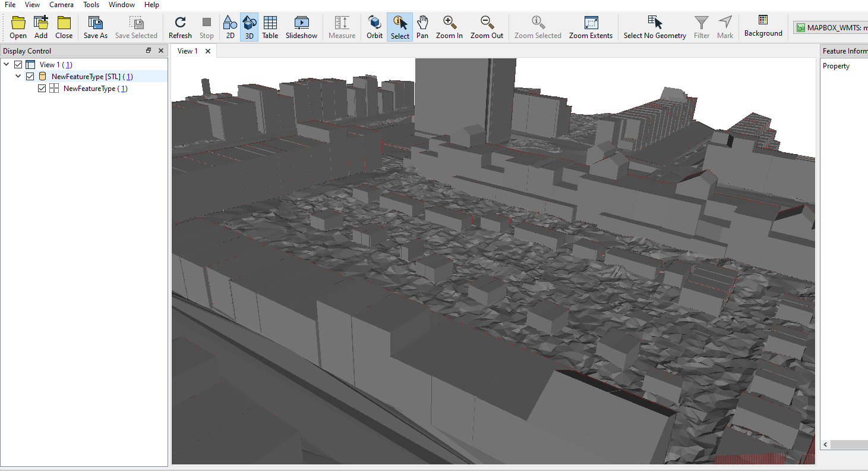
Task: Click the Zoom Out magnifier
Action: tap(487, 27)
